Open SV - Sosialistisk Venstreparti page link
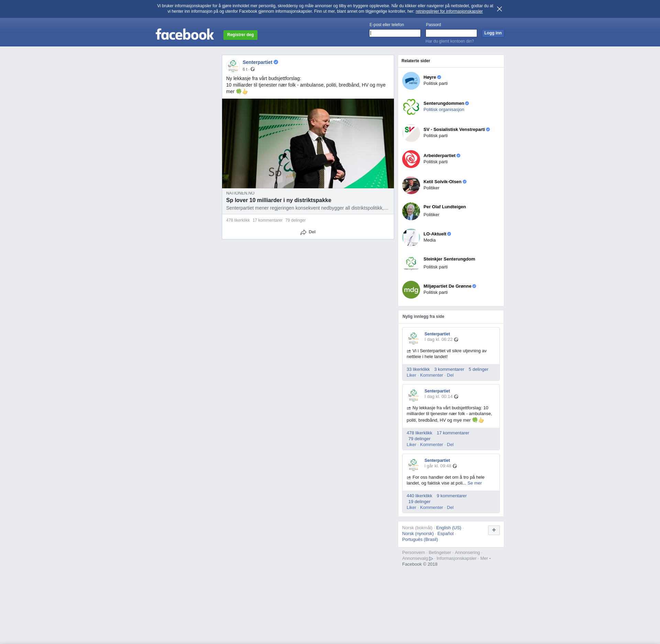Screen dimensions: 660x644 click(454, 130)
